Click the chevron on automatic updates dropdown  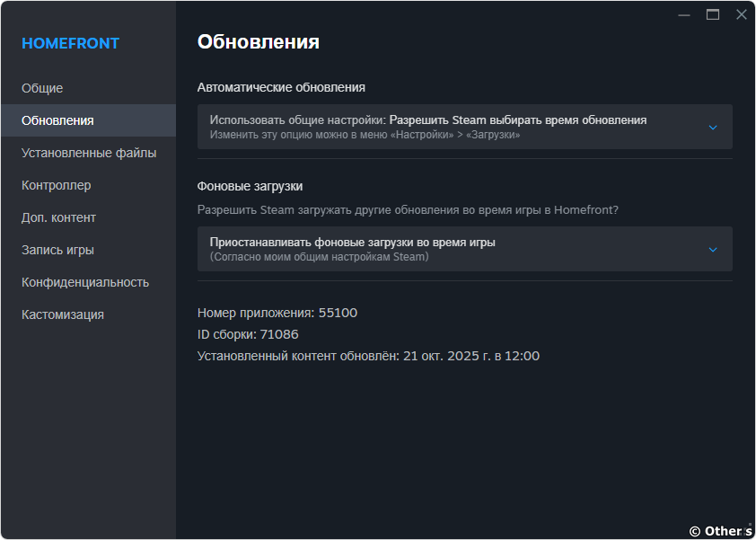tap(713, 127)
